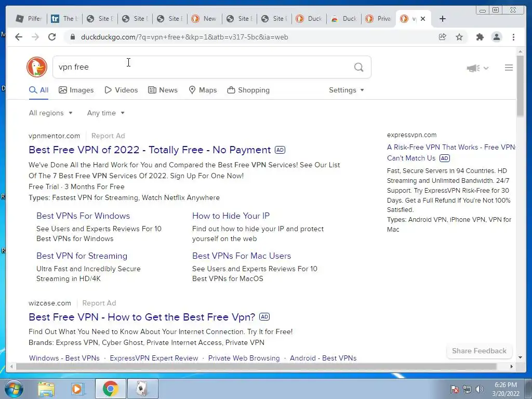Screen dimensions: 532x399
Task: Open a new tab with plus button
Action: 443,19
